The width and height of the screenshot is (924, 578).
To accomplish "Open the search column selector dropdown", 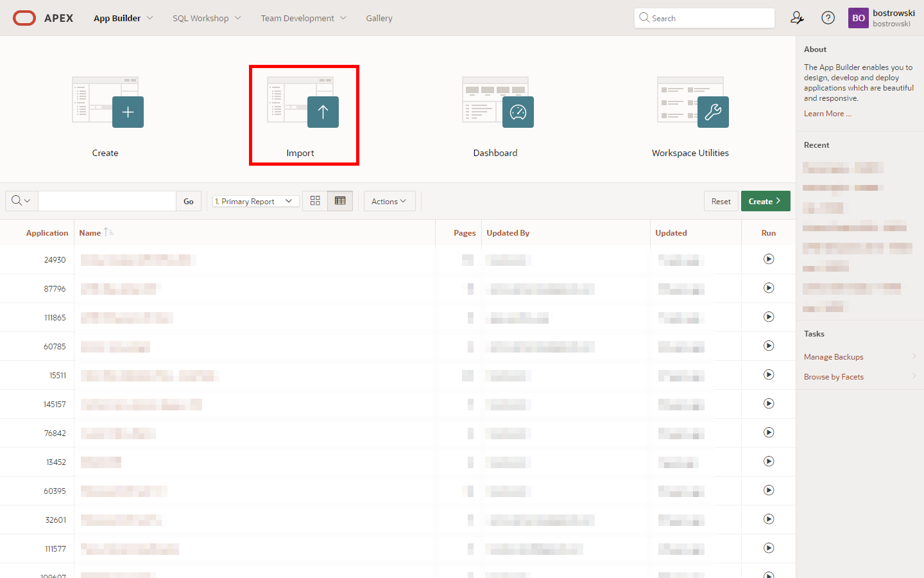I will click(21, 201).
